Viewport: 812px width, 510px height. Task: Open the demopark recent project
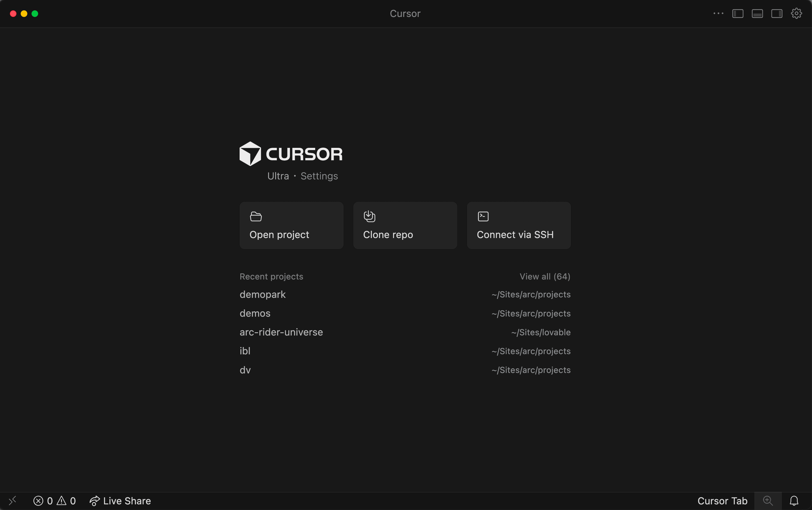click(x=263, y=295)
